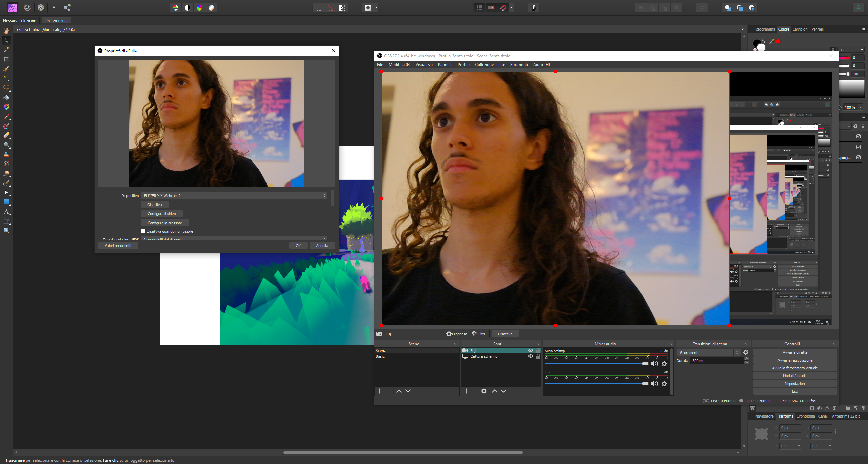The height and width of the screenshot is (464, 868).
Task: Open Fuji audio settings gear in mixer
Action: pos(664,384)
